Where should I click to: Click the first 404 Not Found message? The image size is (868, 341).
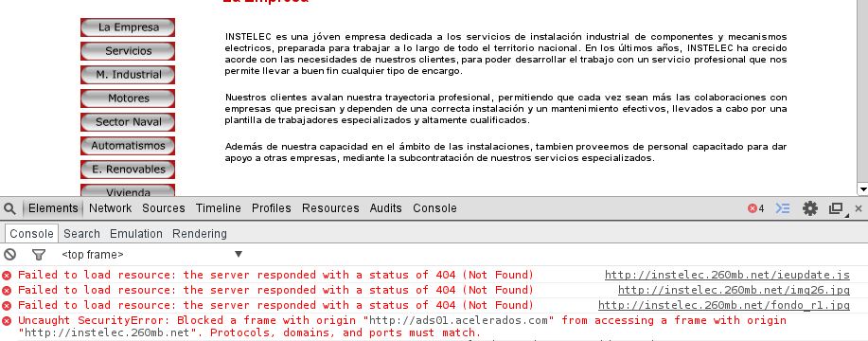275,275
